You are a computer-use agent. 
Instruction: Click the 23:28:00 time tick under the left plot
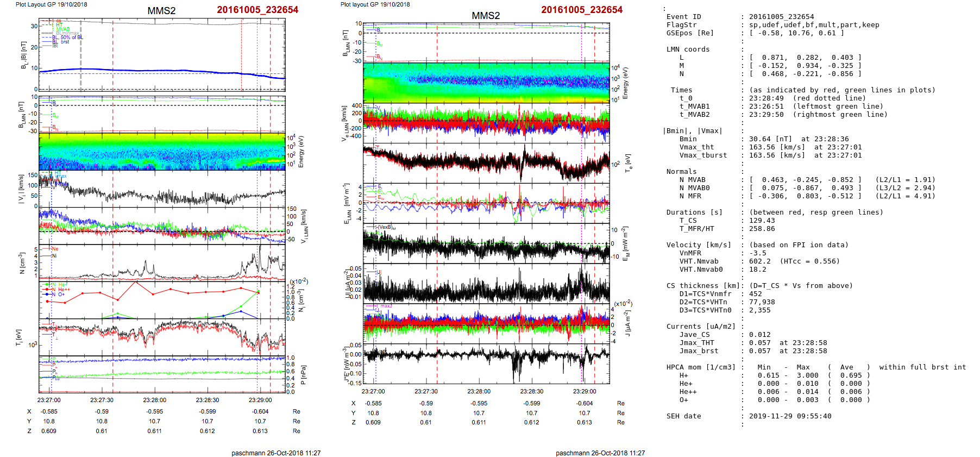click(155, 400)
